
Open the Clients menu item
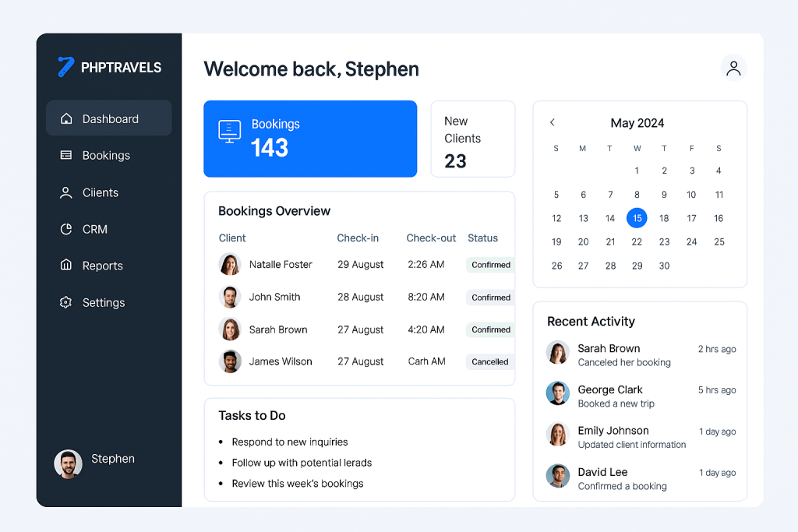tap(109, 192)
